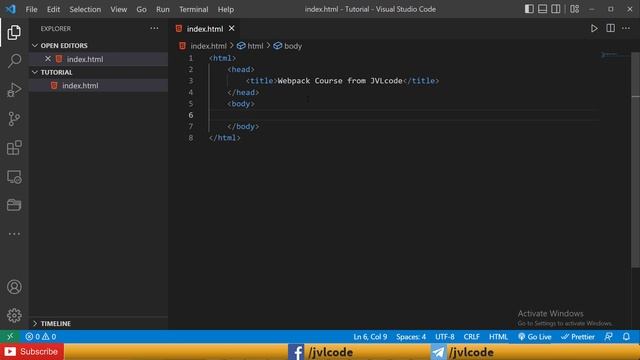Change UTF-8 file encoding
Image resolution: width=640 pixels, height=360 pixels.
pos(444,337)
